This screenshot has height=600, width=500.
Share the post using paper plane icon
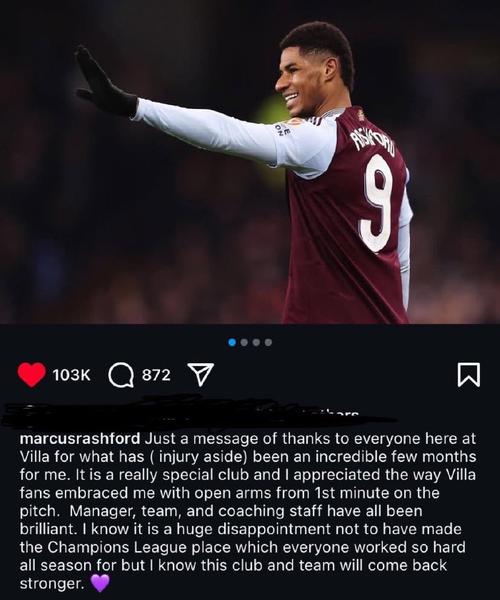coord(200,375)
